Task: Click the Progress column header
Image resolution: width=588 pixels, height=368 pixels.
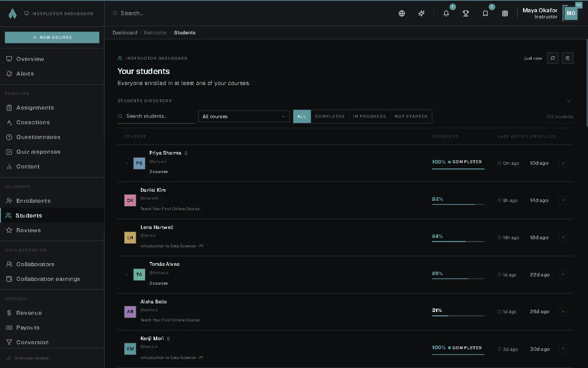Action: click(x=445, y=137)
